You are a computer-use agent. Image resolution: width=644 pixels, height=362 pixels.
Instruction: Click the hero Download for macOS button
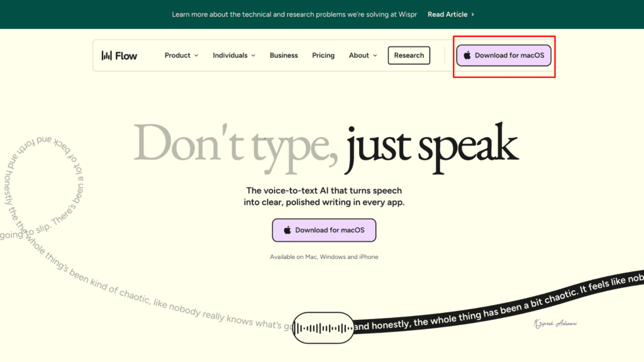click(324, 230)
